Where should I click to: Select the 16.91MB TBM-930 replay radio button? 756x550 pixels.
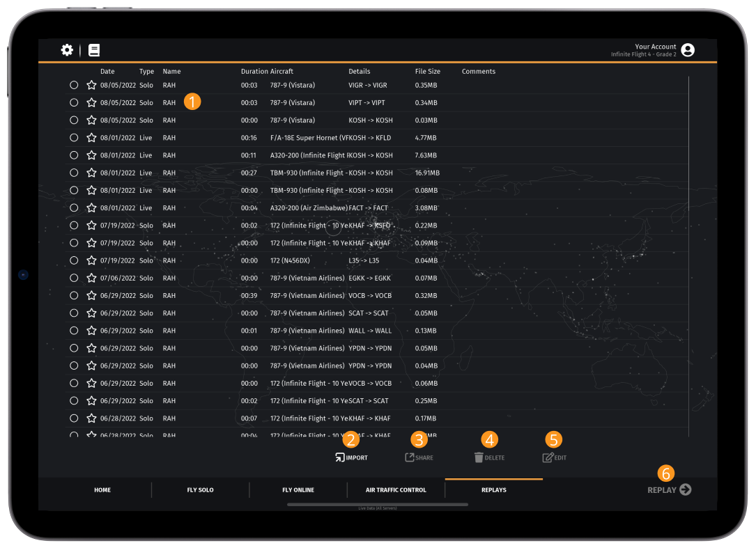point(74,173)
